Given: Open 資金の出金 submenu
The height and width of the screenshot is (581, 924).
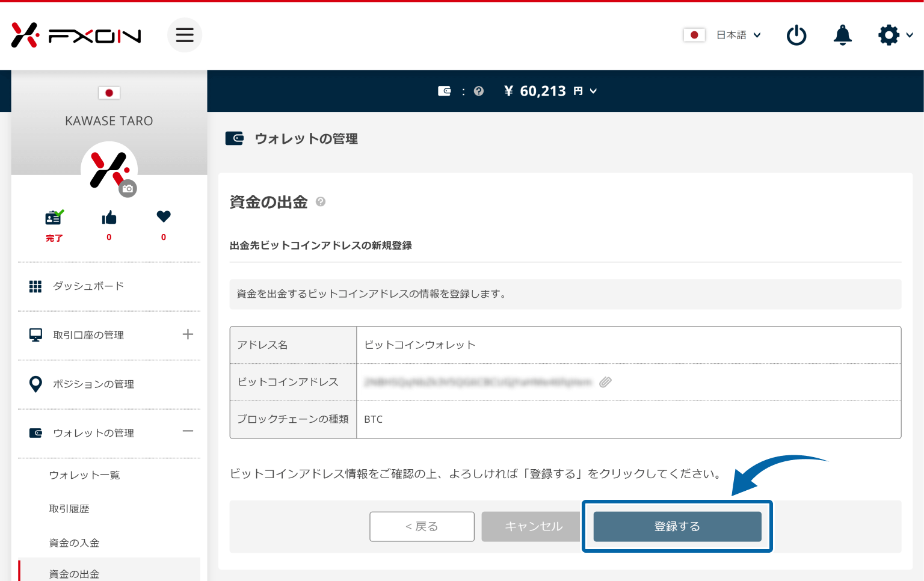Looking at the screenshot, I should point(74,574).
